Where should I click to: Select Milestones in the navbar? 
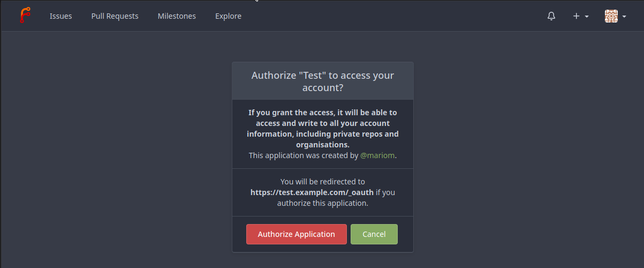177,16
